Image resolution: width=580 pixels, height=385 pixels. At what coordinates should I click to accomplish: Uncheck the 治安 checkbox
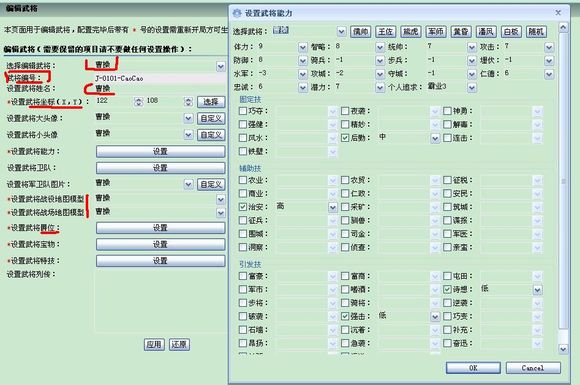(x=243, y=207)
